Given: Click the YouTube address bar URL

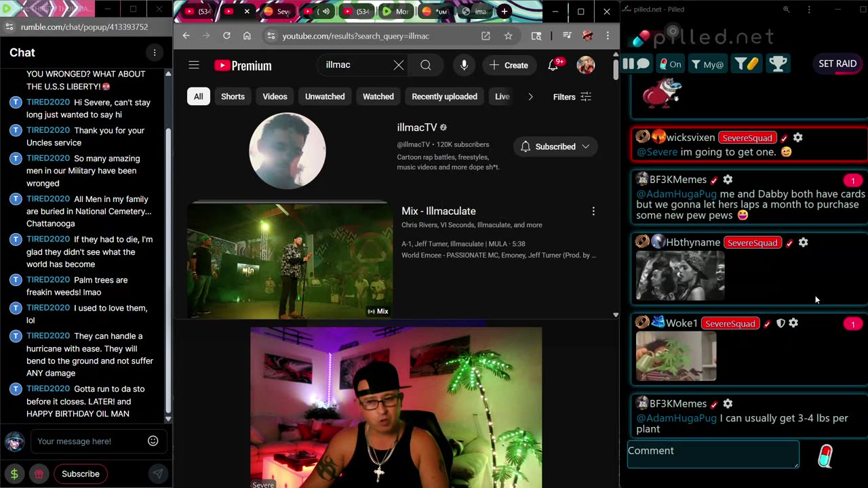Looking at the screenshot, I should [x=356, y=36].
